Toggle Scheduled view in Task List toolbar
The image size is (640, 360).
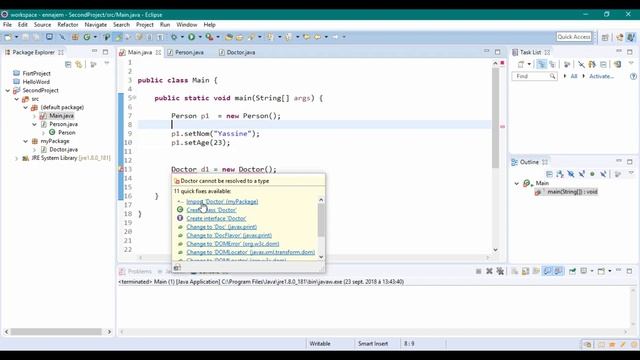pos(552,64)
